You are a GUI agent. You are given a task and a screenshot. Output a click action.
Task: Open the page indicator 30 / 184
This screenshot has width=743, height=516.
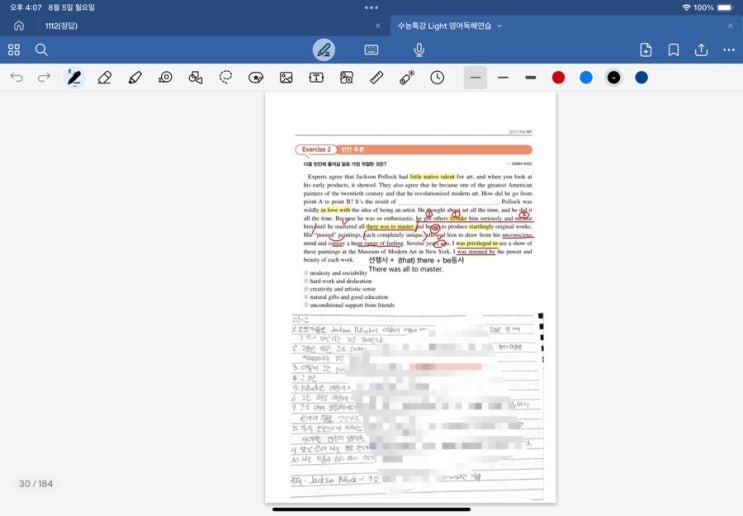click(36, 484)
